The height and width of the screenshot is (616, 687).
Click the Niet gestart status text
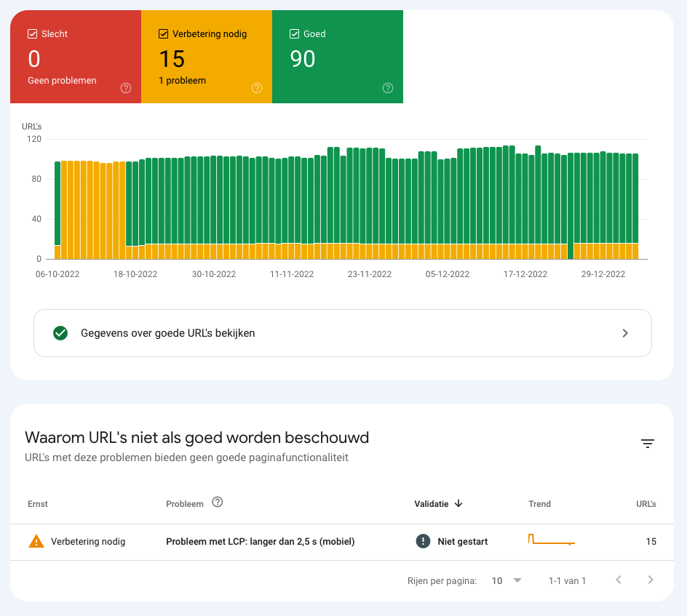point(463,542)
